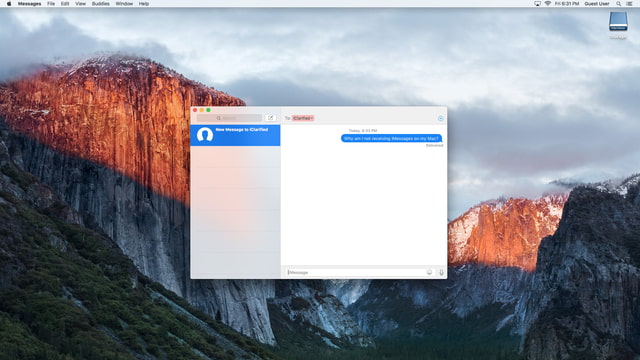Open the File menu

[51, 4]
